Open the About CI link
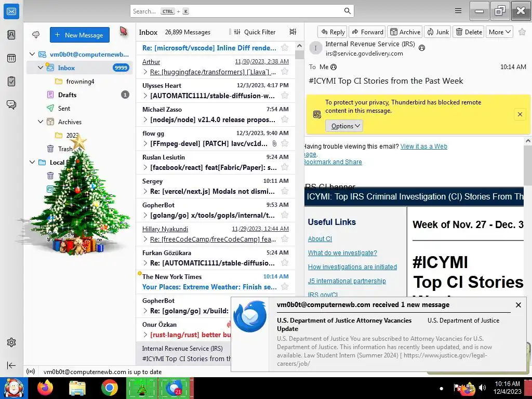Screen dimensions: 532x399 (x=320, y=238)
